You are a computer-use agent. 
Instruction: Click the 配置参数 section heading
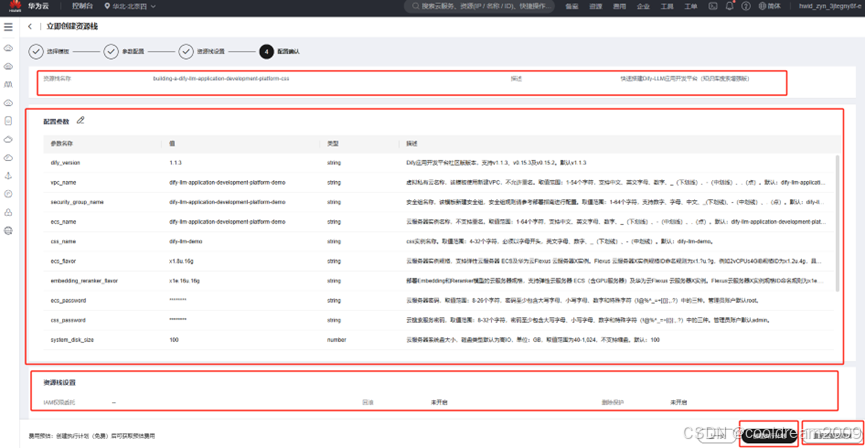pos(57,120)
